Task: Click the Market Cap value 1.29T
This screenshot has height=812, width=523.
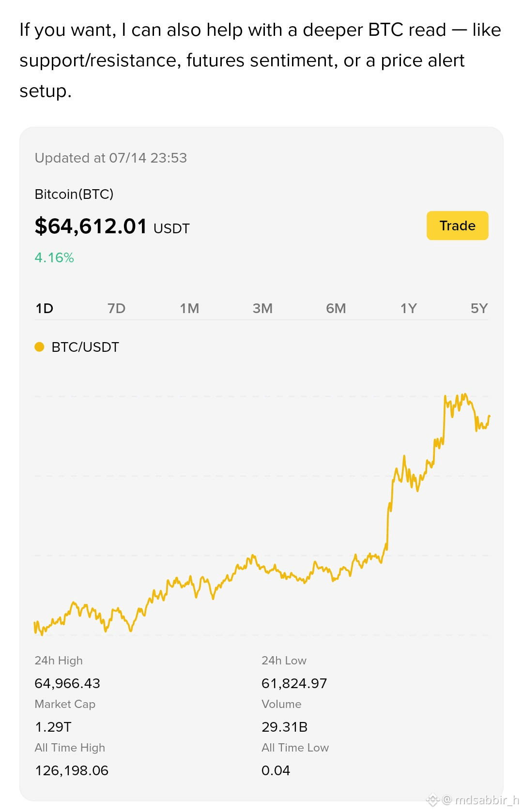Action: click(x=53, y=727)
